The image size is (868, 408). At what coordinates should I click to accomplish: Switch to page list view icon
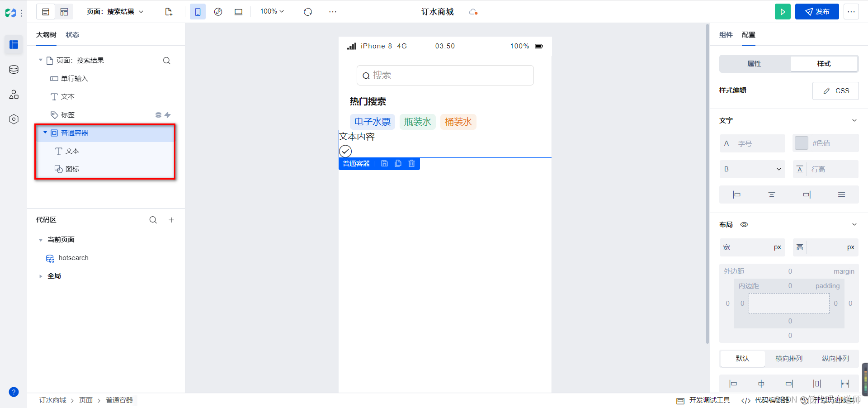pos(46,12)
